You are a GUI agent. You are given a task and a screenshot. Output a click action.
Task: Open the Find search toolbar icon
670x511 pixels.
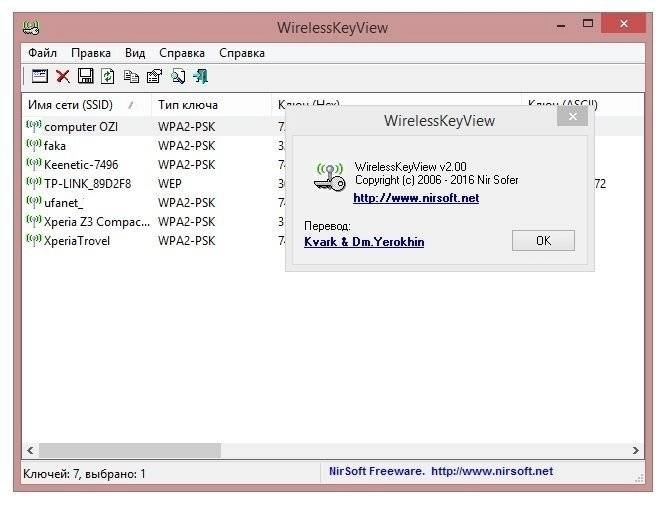[178, 76]
